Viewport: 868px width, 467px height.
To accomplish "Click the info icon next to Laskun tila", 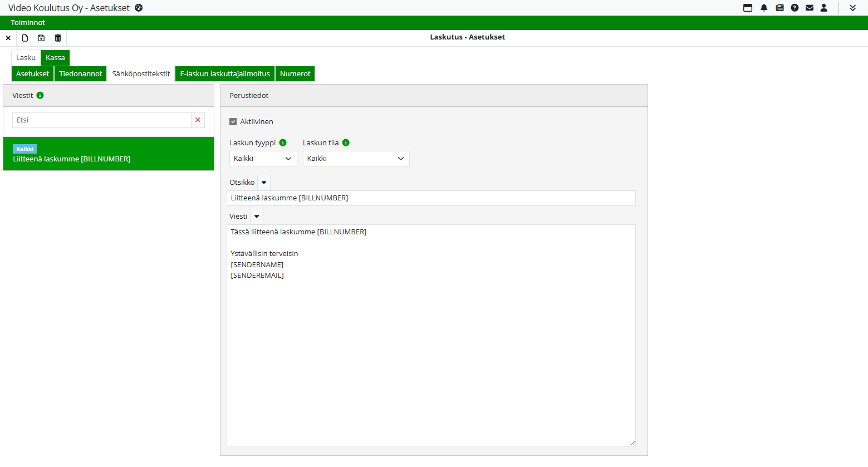I will (346, 142).
